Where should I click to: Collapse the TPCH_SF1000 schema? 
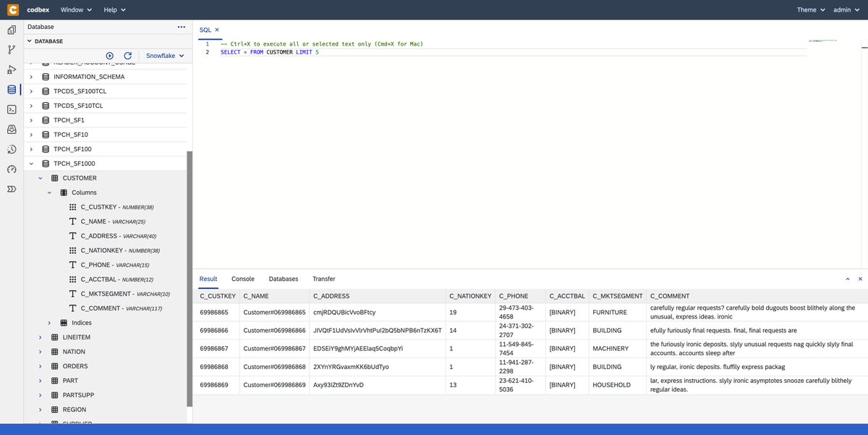point(31,164)
